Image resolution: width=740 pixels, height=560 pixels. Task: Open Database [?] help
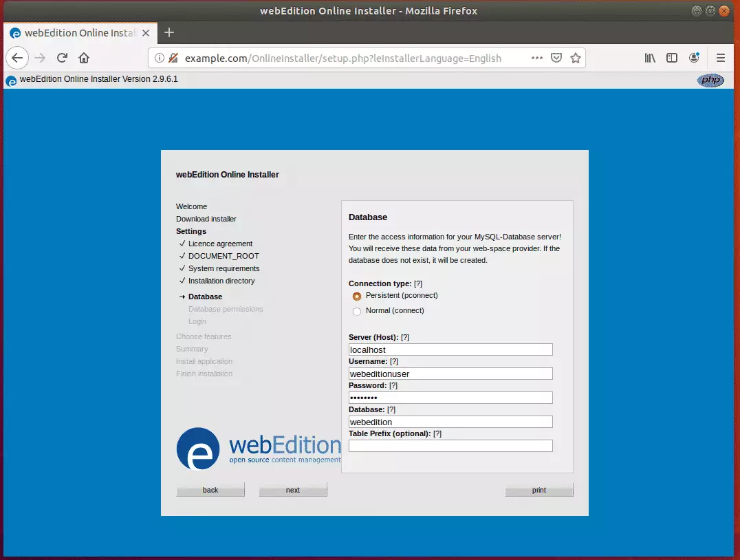pos(391,409)
